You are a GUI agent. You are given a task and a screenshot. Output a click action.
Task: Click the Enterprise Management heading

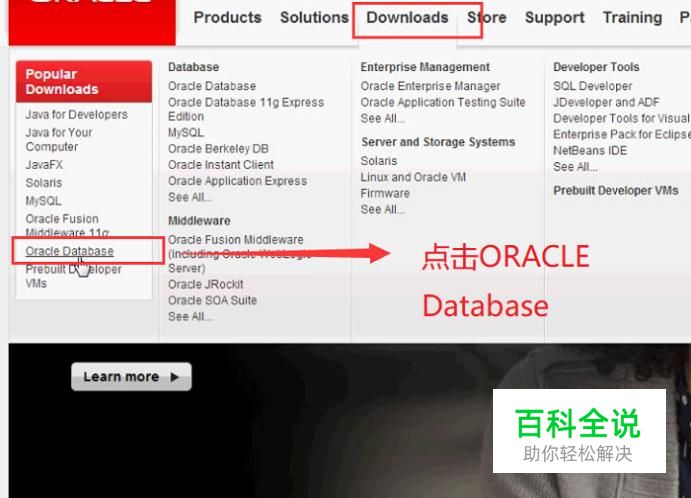pyautogui.click(x=425, y=67)
